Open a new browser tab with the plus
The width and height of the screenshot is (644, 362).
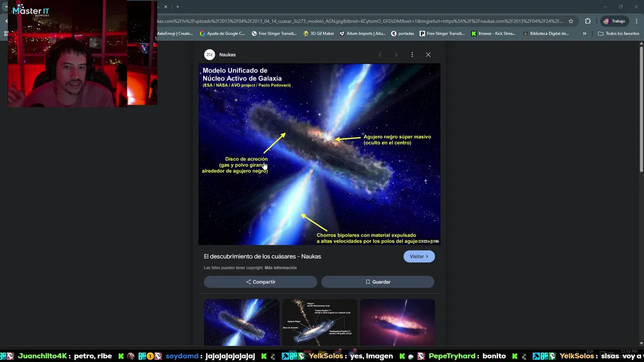coord(178,7)
